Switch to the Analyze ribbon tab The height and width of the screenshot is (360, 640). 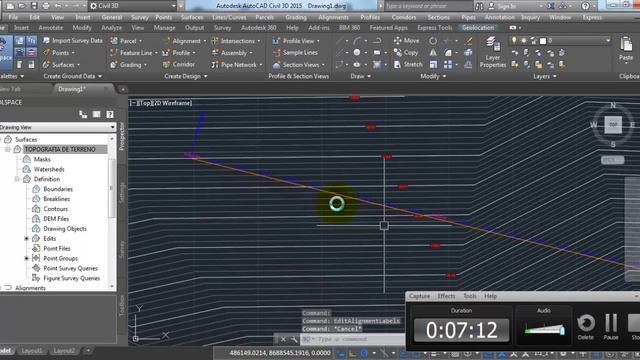tap(111, 28)
